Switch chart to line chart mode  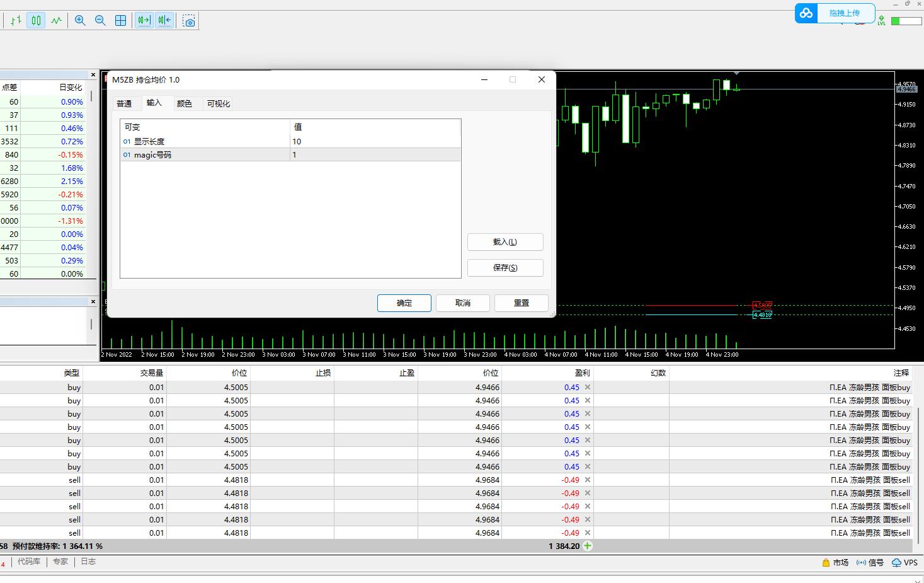(x=57, y=20)
